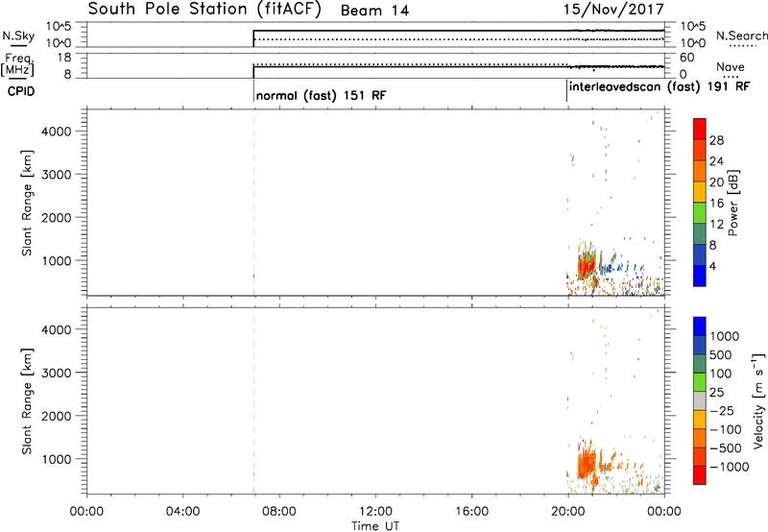Click the blue top segment of Velocity colorbar
This screenshot has width=768, height=532.
point(700,326)
